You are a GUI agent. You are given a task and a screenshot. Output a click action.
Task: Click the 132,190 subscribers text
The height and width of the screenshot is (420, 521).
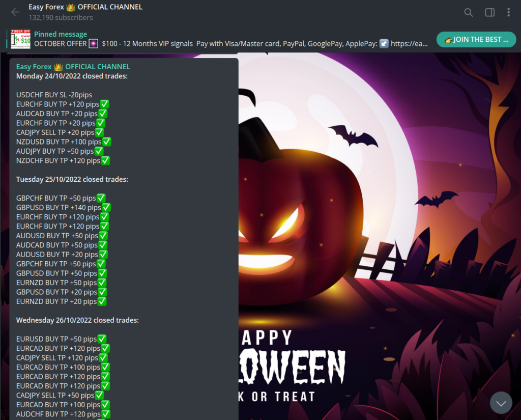coord(61,18)
